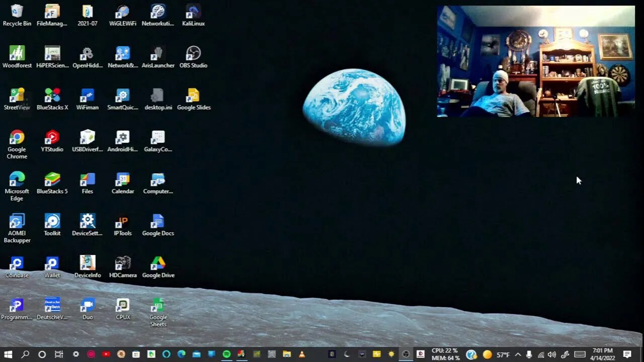Open taskbar Search magnifier
This screenshot has height=362, width=644.
coord(25,354)
